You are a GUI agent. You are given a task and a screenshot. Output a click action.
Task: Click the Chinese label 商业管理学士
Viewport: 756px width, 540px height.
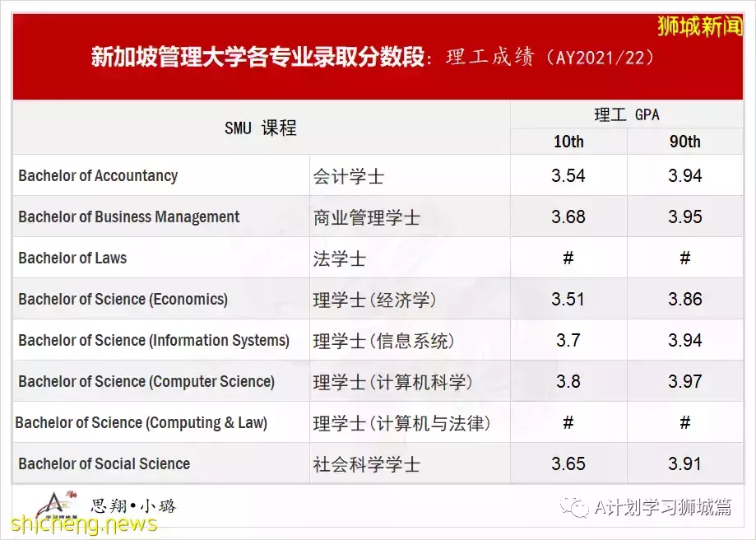366,217
